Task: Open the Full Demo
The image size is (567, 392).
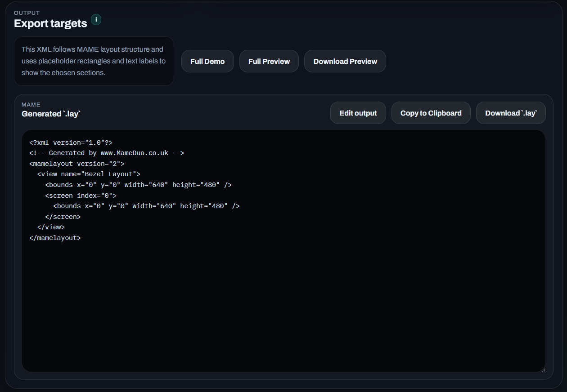Action: click(207, 61)
